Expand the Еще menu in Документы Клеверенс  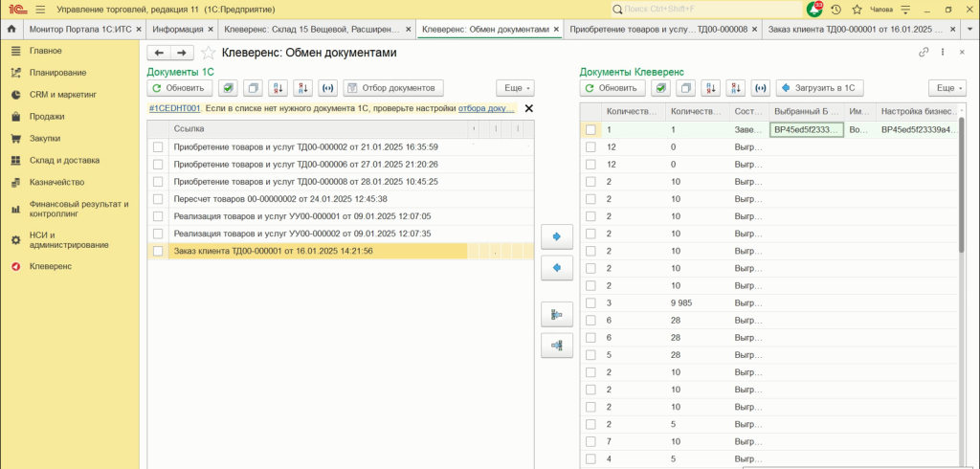pyautogui.click(x=947, y=88)
